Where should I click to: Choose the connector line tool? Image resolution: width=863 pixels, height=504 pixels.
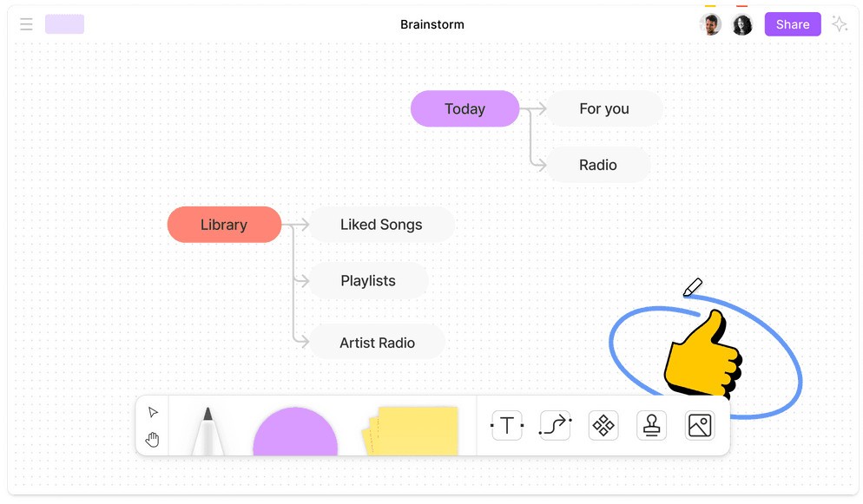point(555,425)
